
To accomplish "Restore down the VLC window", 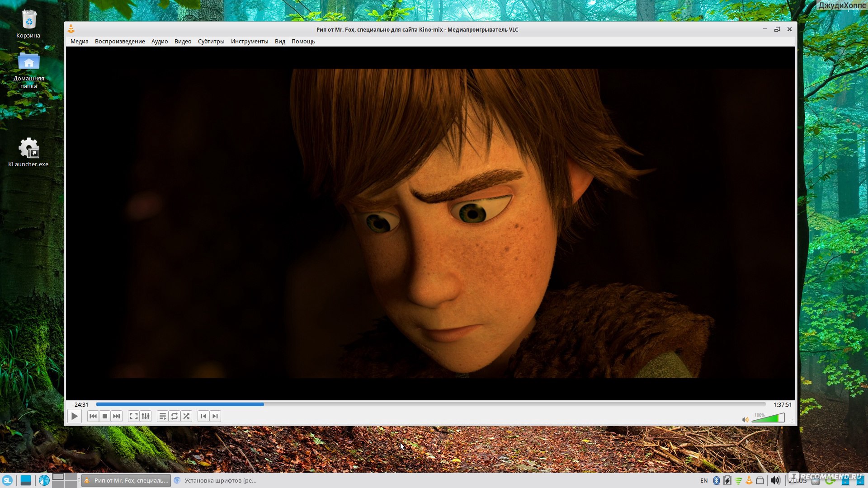I will click(777, 29).
